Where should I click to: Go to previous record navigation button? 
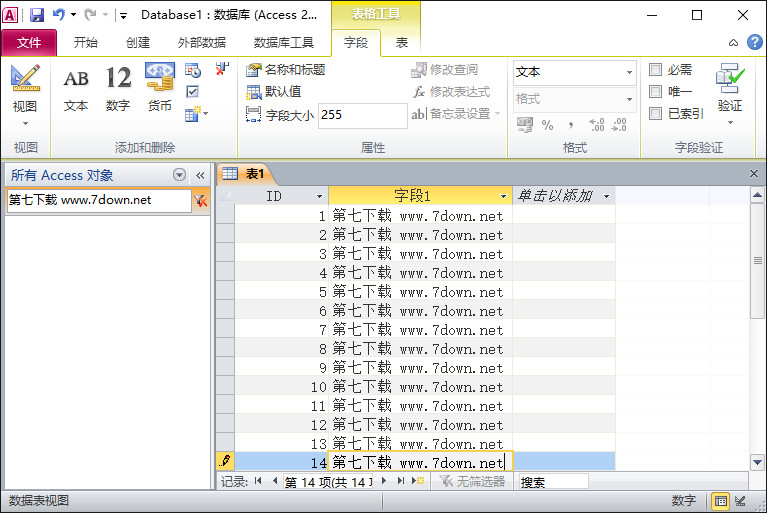tap(274, 481)
